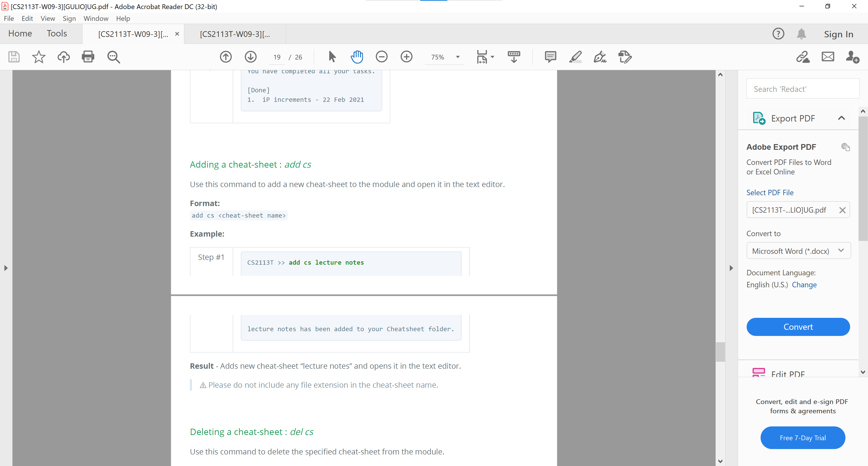Click the Search 'Redact' field

(x=803, y=89)
